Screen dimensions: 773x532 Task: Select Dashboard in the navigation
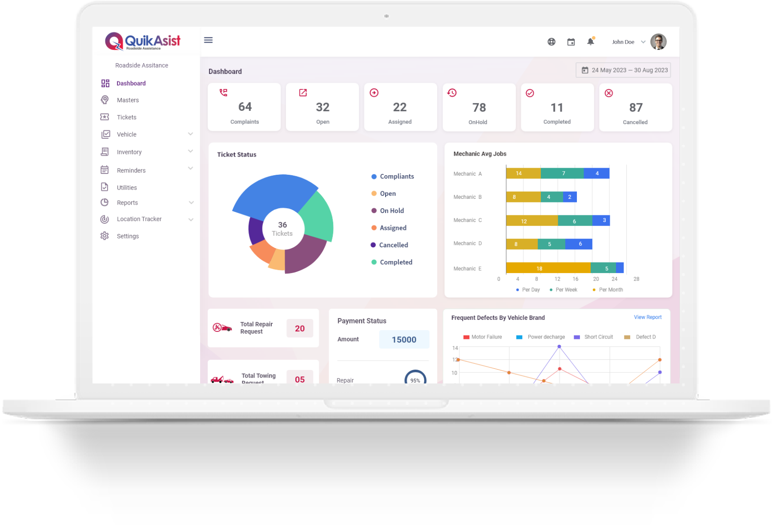[131, 83]
